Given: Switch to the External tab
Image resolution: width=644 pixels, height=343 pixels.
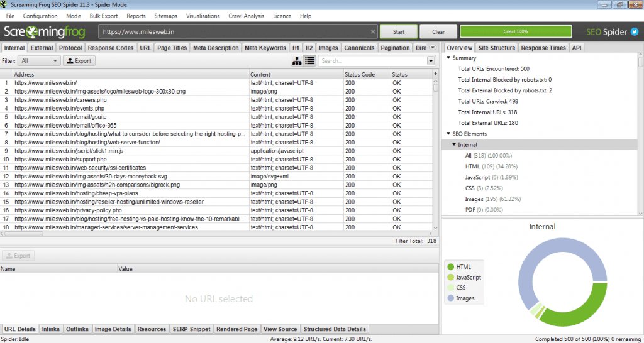Looking at the screenshot, I should pos(42,48).
